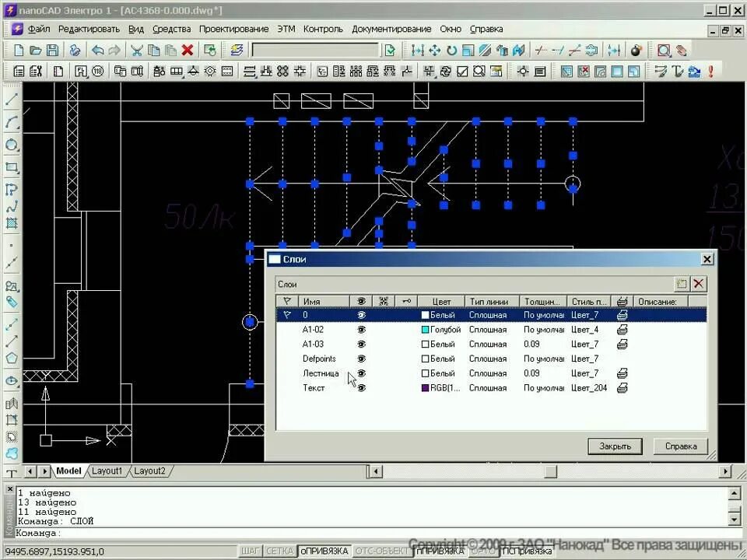Open plot style Цвет_4 for layer A1-02
Screen dimensions: 747x560
coord(584,330)
